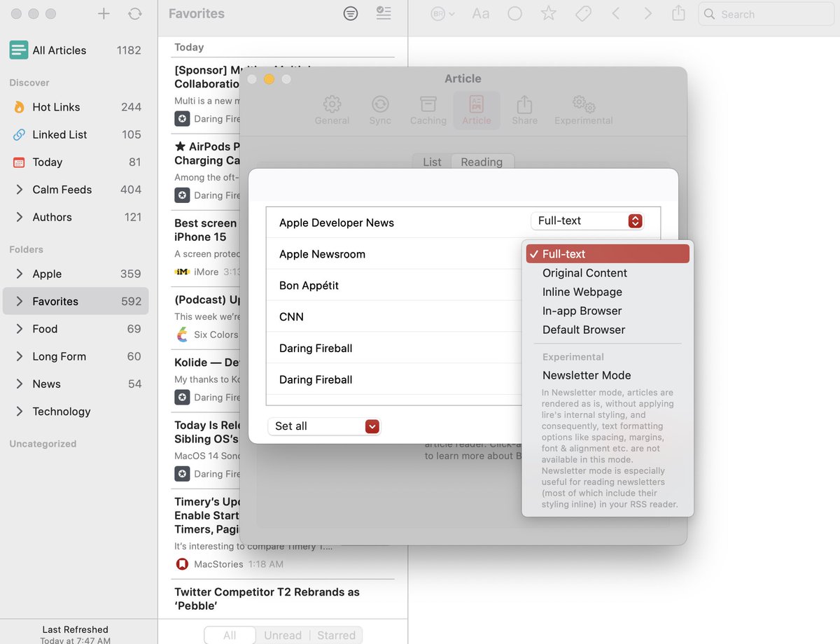
Task: Open Hot Links in Discover
Action: 75,107
